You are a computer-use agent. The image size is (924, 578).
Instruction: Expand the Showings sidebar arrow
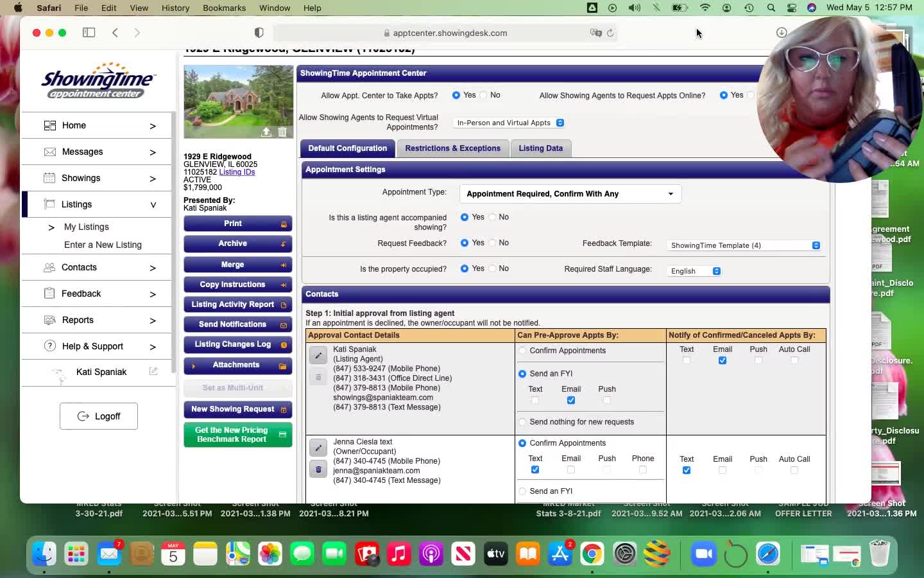[153, 179]
